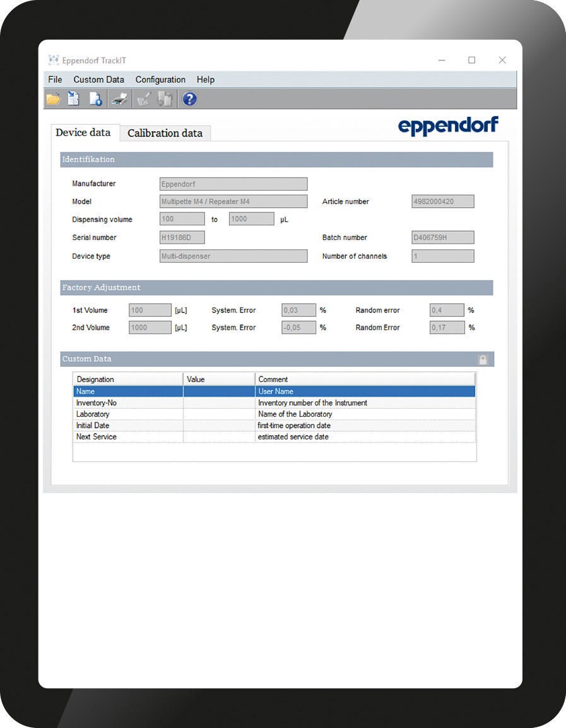Click the Custom Data lock icon
Viewport: 566px width, 728px height.
483,359
